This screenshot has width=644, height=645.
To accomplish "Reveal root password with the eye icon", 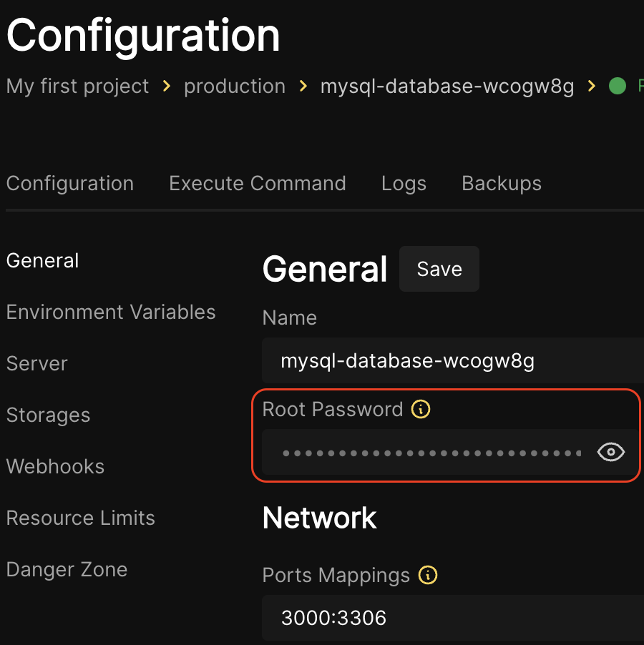I will coord(610,452).
